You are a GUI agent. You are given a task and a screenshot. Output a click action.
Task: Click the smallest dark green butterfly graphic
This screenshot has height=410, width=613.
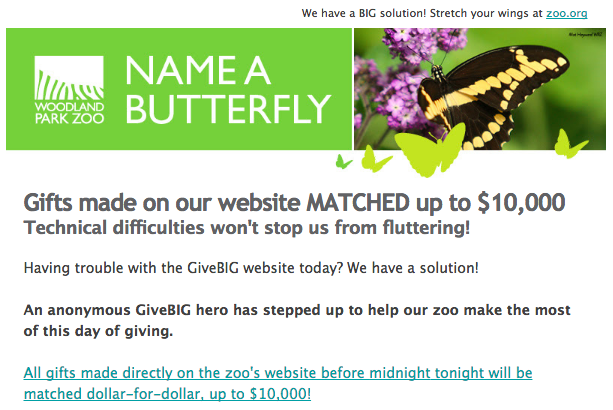click(343, 161)
